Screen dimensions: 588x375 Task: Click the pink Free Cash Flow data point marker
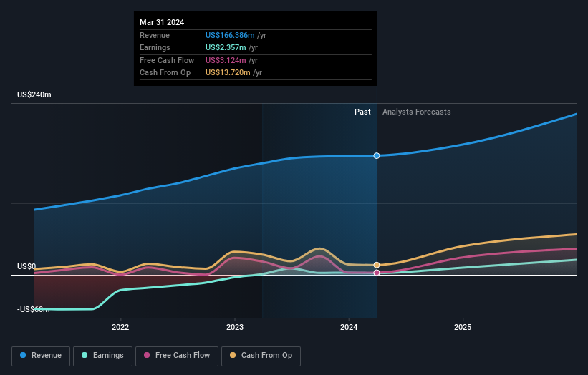[x=377, y=273]
